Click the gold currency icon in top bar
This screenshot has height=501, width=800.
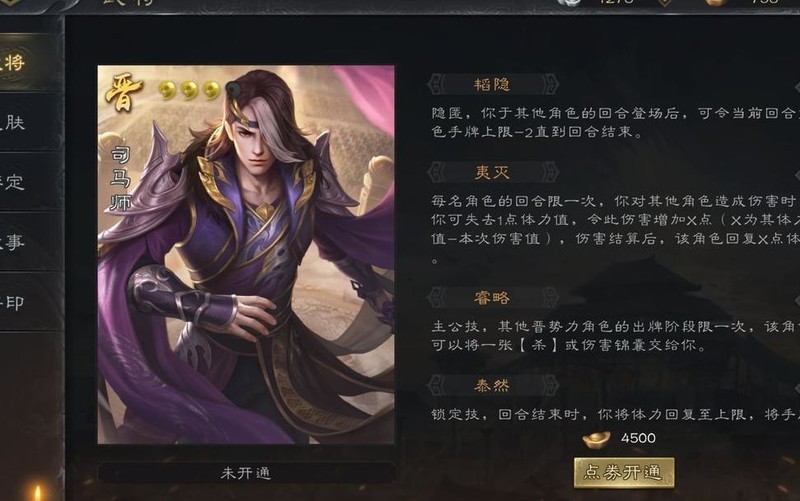coord(716,3)
